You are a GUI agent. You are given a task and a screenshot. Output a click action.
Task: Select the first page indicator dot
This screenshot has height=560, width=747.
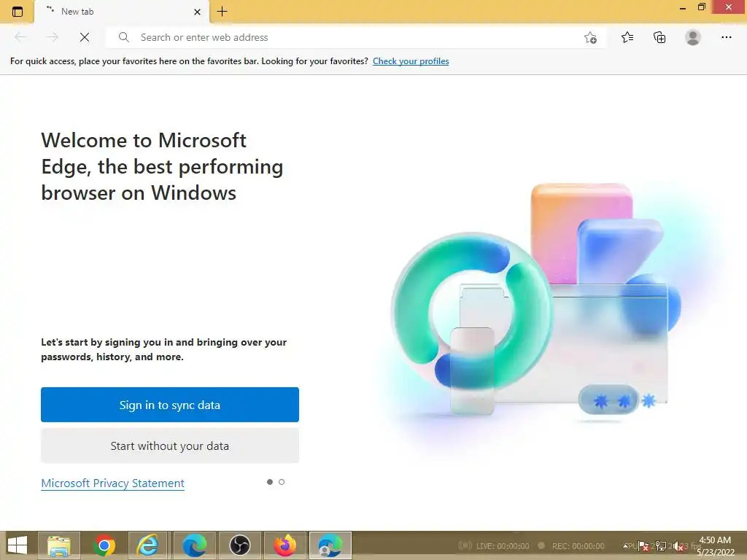(270, 482)
